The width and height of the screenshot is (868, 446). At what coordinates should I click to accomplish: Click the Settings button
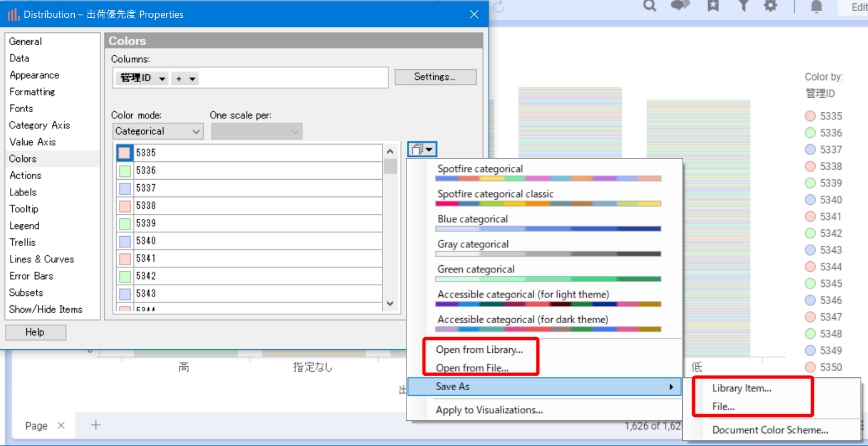click(435, 77)
